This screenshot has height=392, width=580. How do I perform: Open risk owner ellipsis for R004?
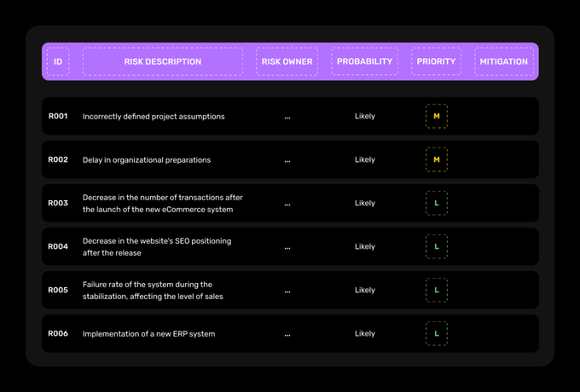click(287, 247)
